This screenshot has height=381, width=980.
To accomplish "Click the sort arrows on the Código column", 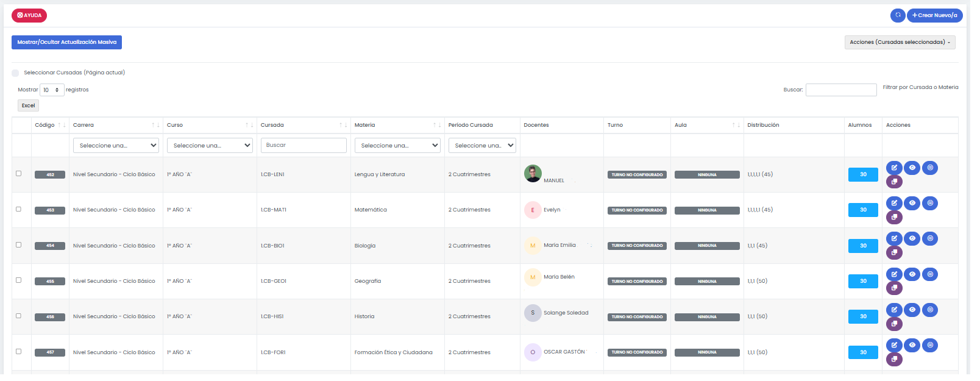I will (62, 125).
